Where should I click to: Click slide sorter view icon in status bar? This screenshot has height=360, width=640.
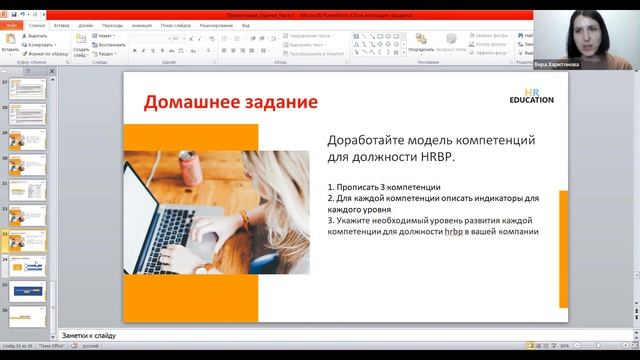(x=538, y=346)
